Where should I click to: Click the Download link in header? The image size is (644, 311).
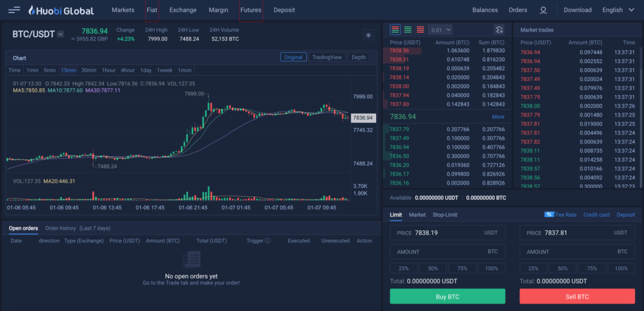click(x=577, y=10)
